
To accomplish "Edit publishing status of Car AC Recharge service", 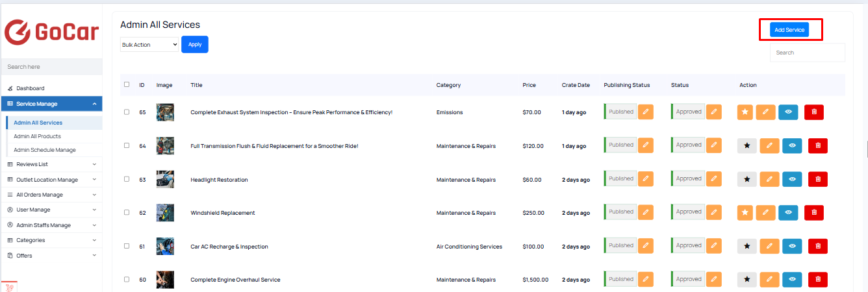I will click(646, 246).
